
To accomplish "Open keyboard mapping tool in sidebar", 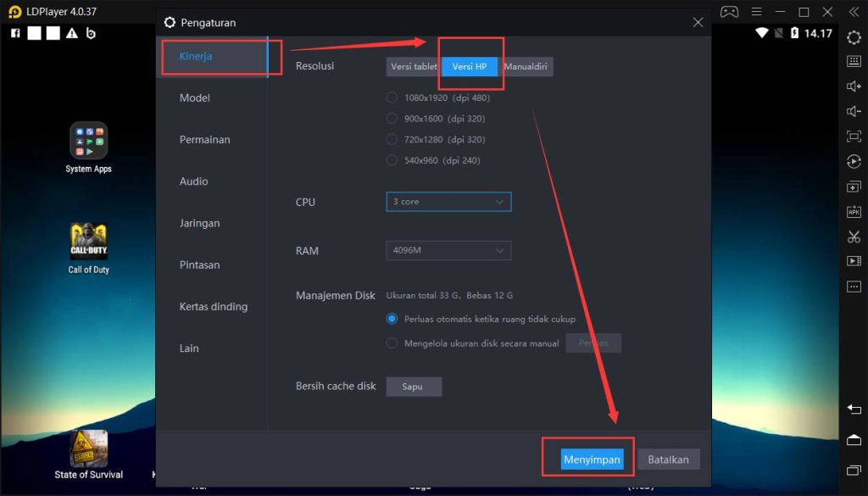I will coord(854,61).
